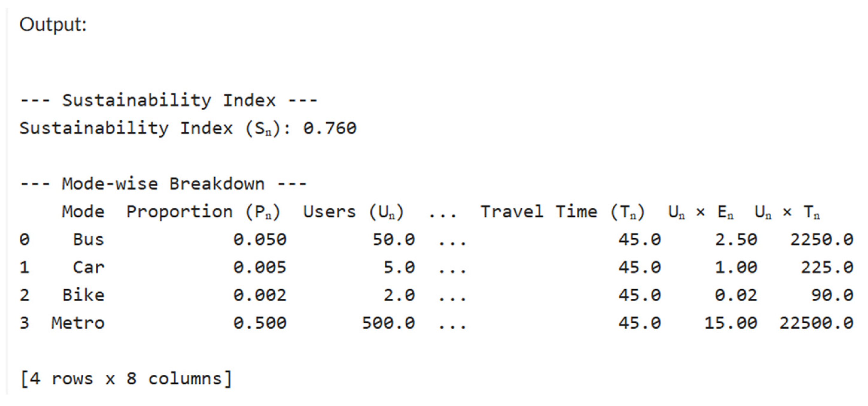The image size is (868, 406).
Task: Click the Travel Time (Tn) column header
Action: click(562, 213)
